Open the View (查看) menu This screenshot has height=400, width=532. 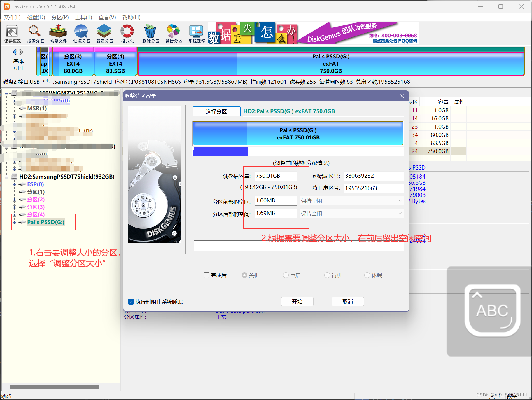coord(107,17)
